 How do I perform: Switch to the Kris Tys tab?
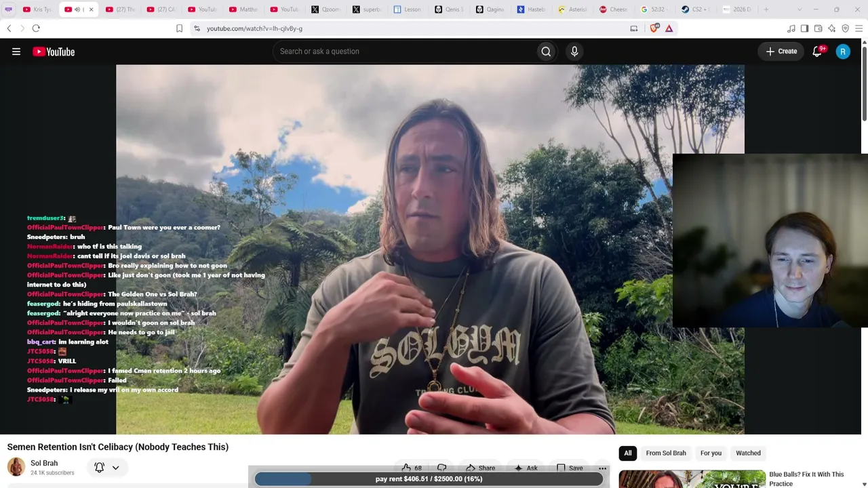point(37,9)
